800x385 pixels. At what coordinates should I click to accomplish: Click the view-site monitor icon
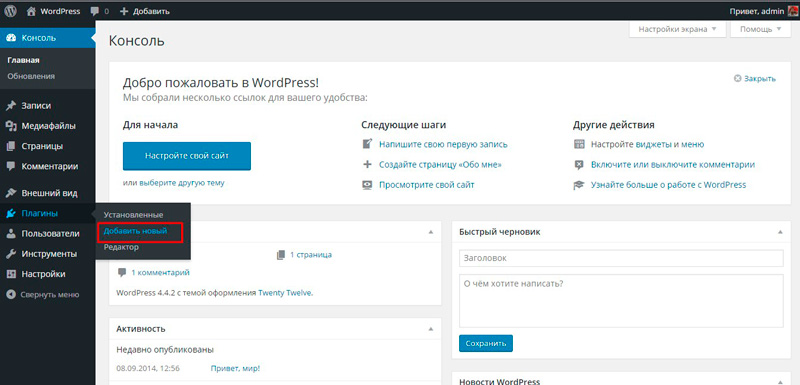point(367,185)
